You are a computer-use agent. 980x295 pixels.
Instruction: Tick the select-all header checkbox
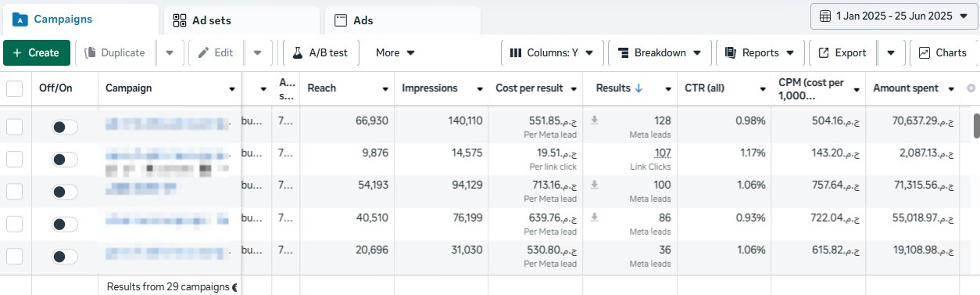[x=14, y=88]
